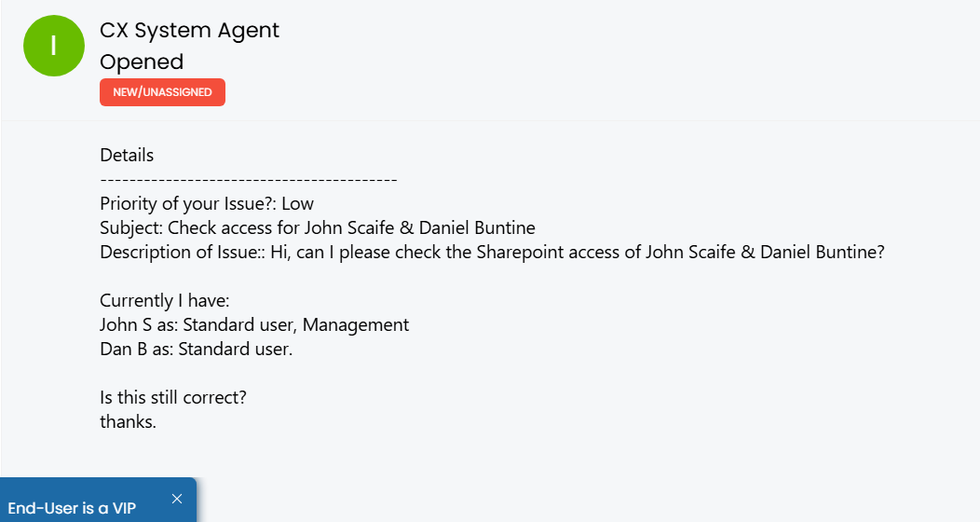The height and width of the screenshot is (522, 980).
Task: Click the Subject line about checking access
Action: point(318,228)
